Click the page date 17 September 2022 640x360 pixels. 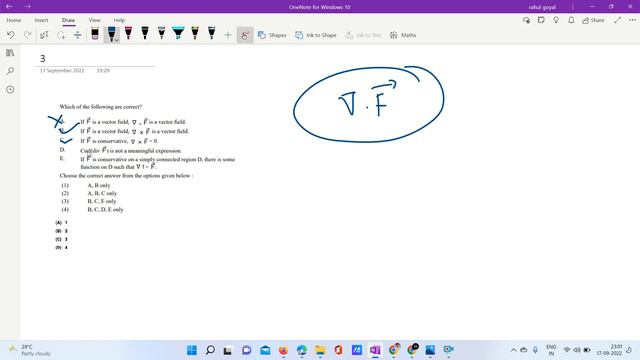pos(62,71)
